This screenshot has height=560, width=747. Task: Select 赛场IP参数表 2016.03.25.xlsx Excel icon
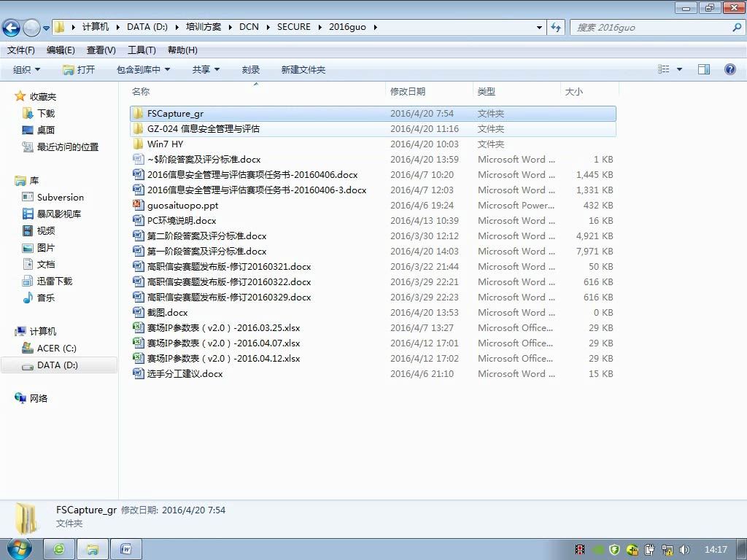point(138,327)
